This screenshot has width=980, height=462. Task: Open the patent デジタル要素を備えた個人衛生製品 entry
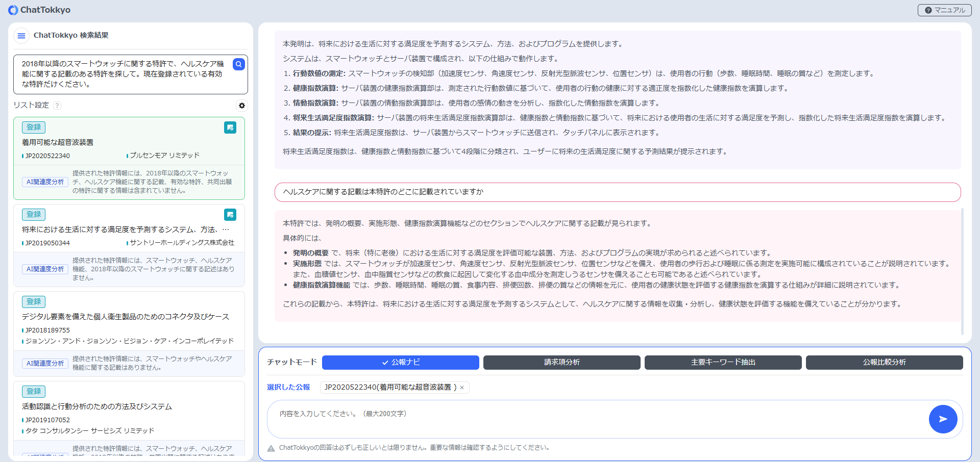tap(125, 316)
